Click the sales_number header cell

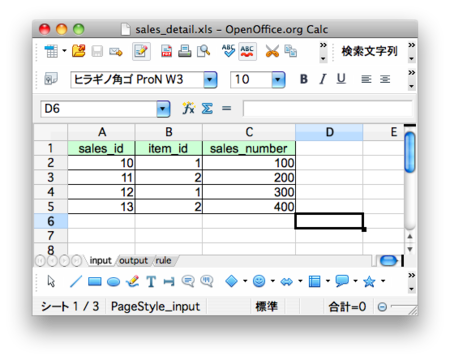click(x=249, y=148)
